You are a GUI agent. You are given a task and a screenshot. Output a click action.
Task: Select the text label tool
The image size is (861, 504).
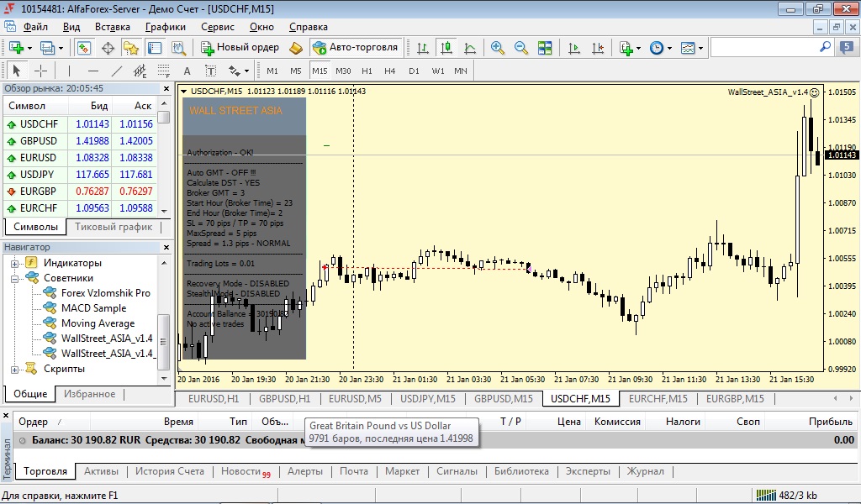point(211,71)
